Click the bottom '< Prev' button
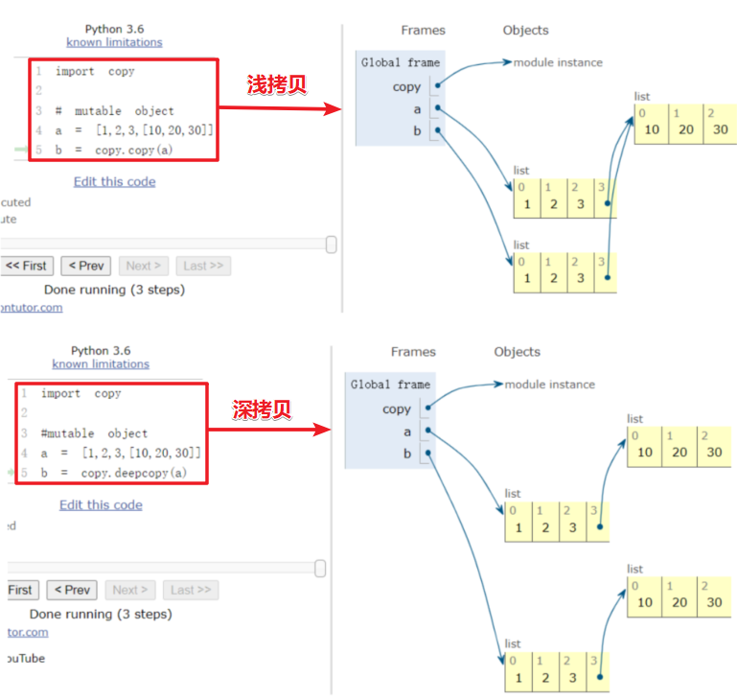This screenshot has width=737, height=700. [72, 590]
